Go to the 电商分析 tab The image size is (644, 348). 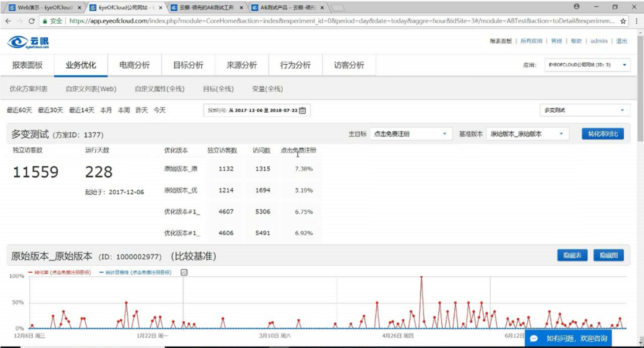[134, 66]
